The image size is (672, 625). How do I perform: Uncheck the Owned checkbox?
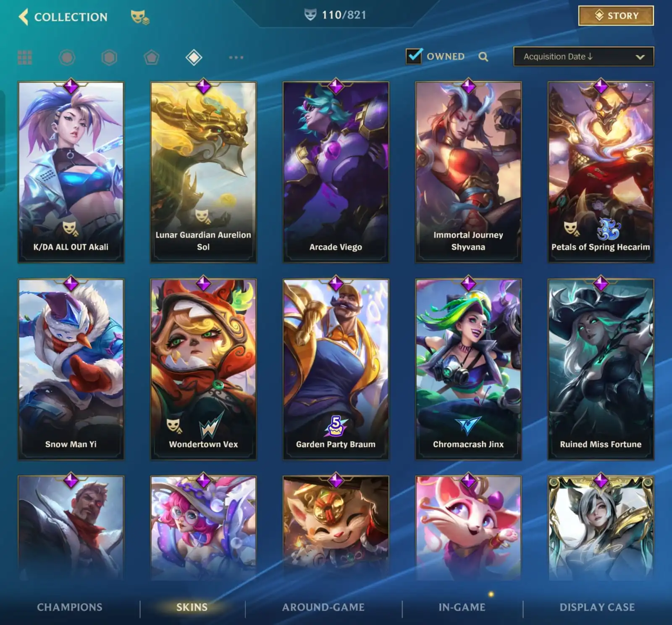[414, 56]
